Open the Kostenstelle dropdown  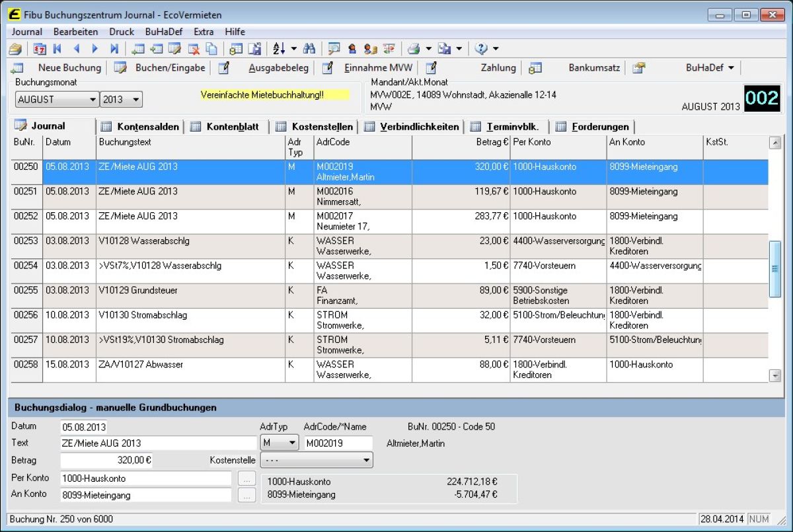[317, 459]
